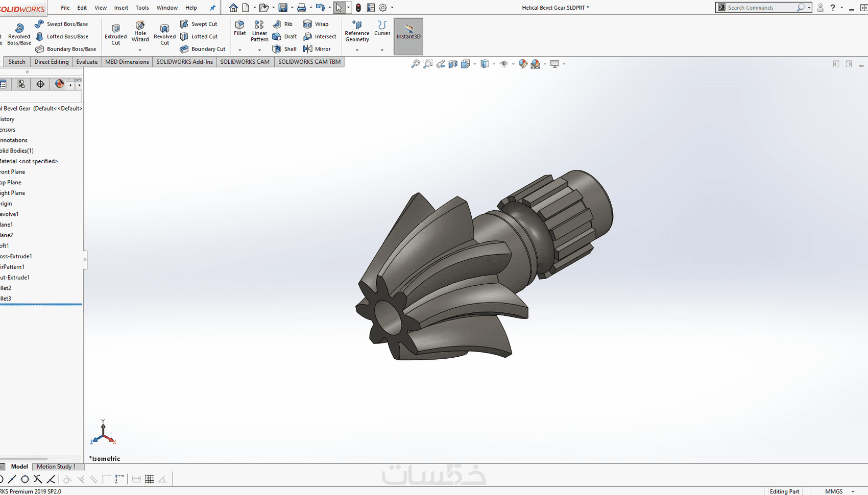Click the Intersect tool

pos(320,37)
